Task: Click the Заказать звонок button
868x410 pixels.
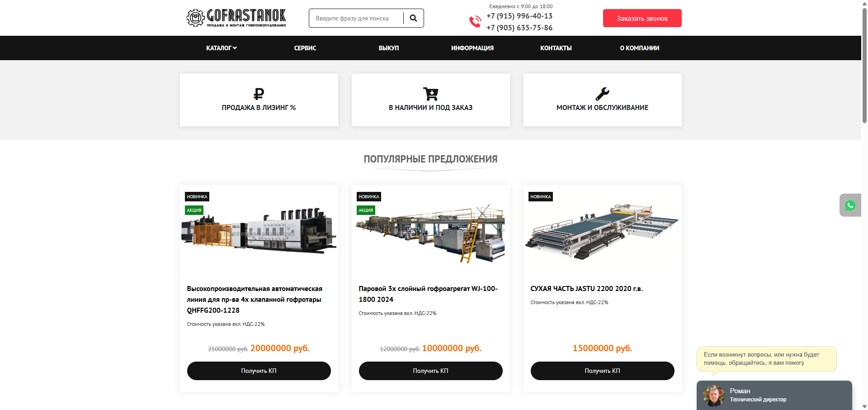Action: (x=642, y=18)
